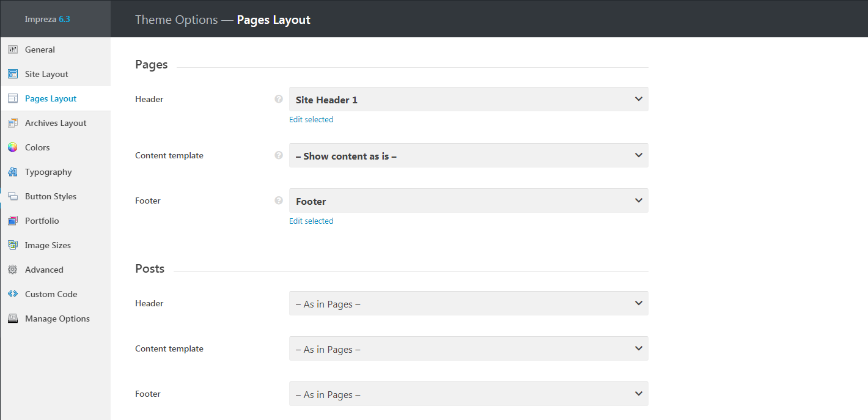Image resolution: width=868 pixels, height=420 pixels.
Task: Show help for Pages Header option
Action: (279, 99)
